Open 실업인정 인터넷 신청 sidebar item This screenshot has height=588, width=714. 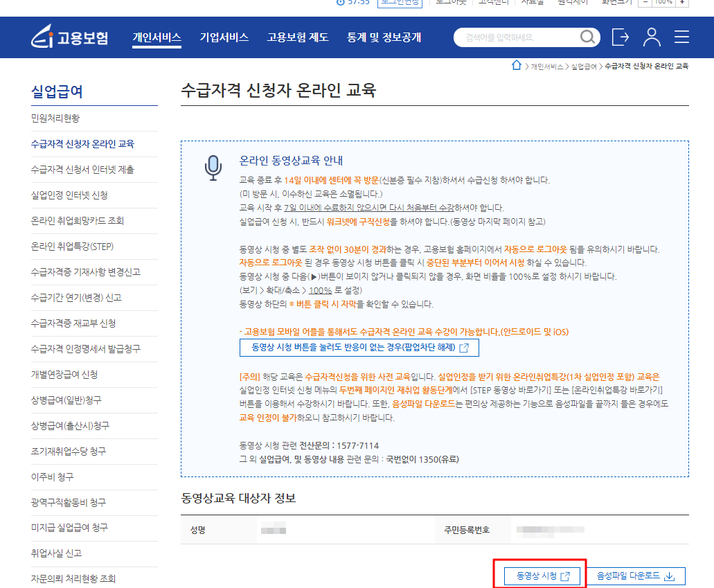click(x=69, y=195)
